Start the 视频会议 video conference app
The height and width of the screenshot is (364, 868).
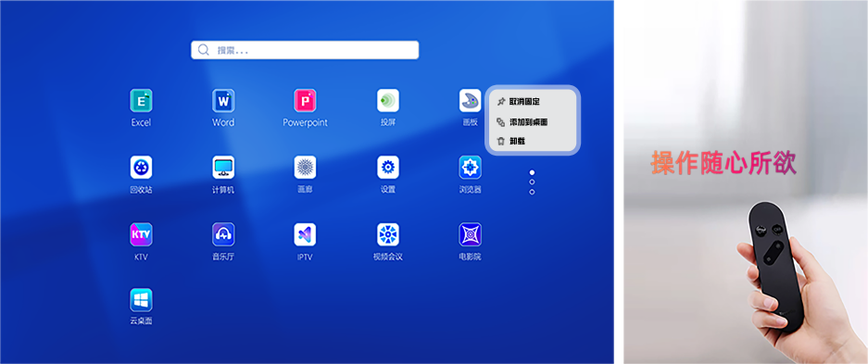pyautogui.click(x=388, y=234)
